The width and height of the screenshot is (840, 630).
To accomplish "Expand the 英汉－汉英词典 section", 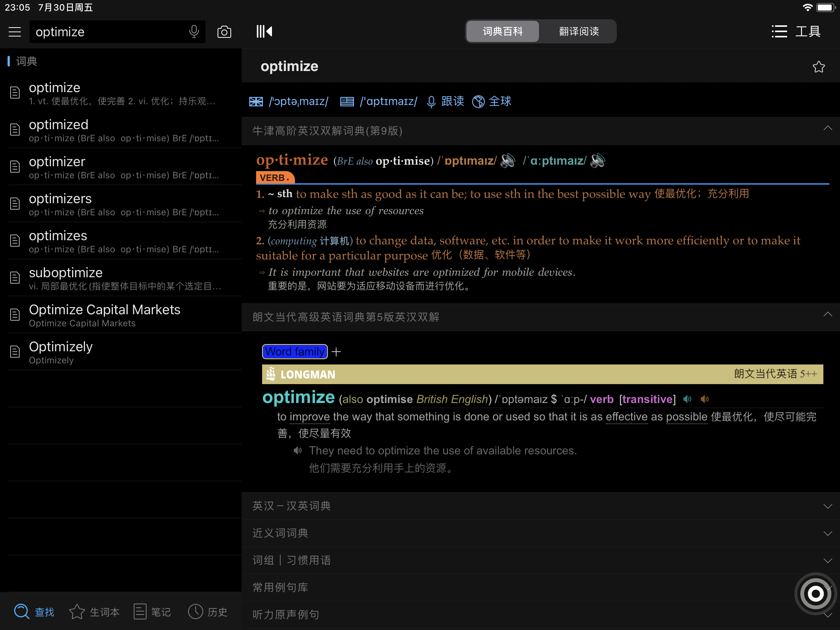I will coord(541,506).
